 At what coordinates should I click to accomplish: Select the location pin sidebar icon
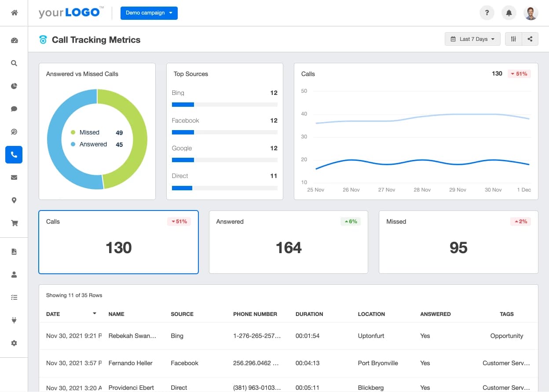14,200
